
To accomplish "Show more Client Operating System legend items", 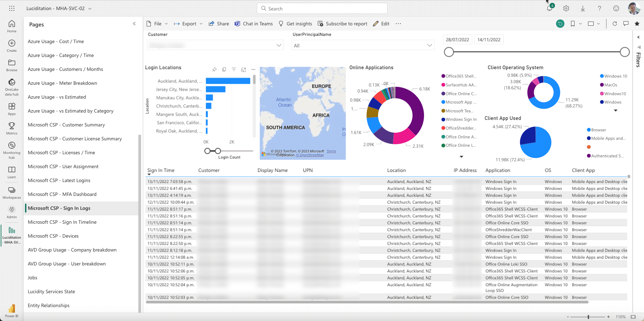I will tap(616, 110).
